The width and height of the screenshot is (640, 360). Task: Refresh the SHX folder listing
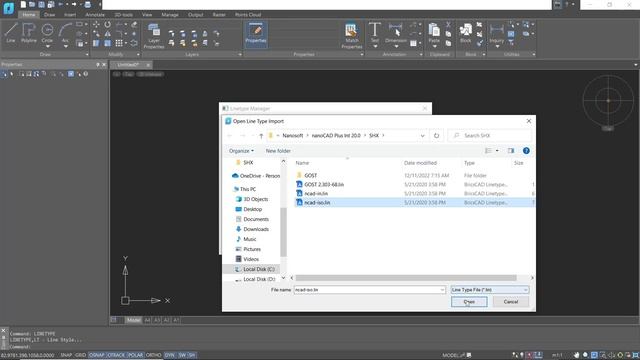point(436,136)
